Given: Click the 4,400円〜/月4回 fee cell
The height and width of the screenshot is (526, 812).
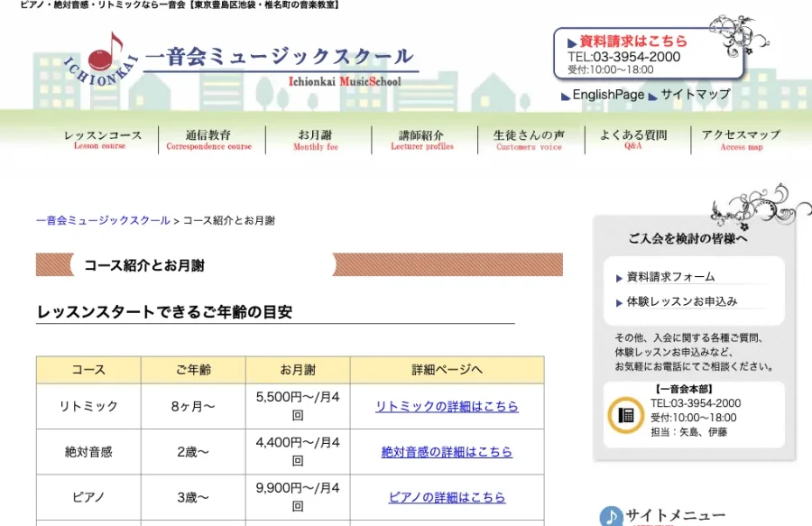Looking at the screenshot, I should click(298, 452).
